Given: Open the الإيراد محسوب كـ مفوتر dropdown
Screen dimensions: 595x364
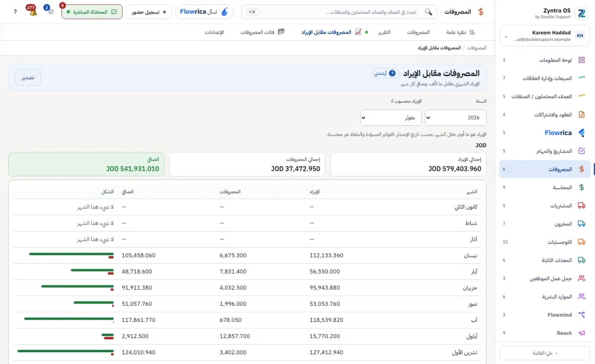Looking at the screenshot, I should pyautogui.click(x=391, y=118).
